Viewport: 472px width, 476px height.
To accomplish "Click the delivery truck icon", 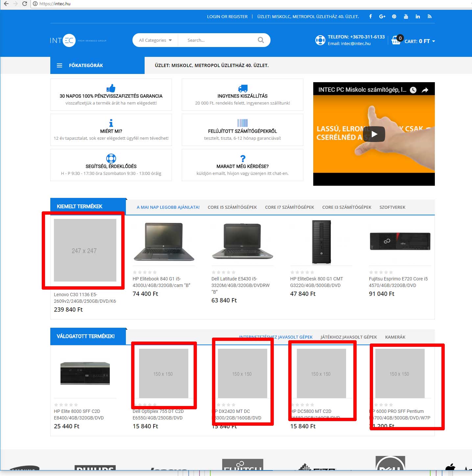I will click(x=243, y=88).
